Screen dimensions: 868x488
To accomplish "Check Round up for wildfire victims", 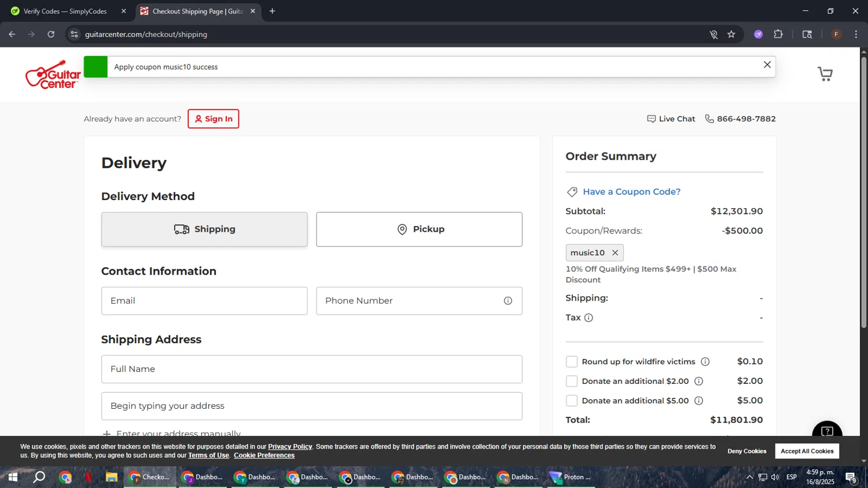I will click(x=572, y=362).
